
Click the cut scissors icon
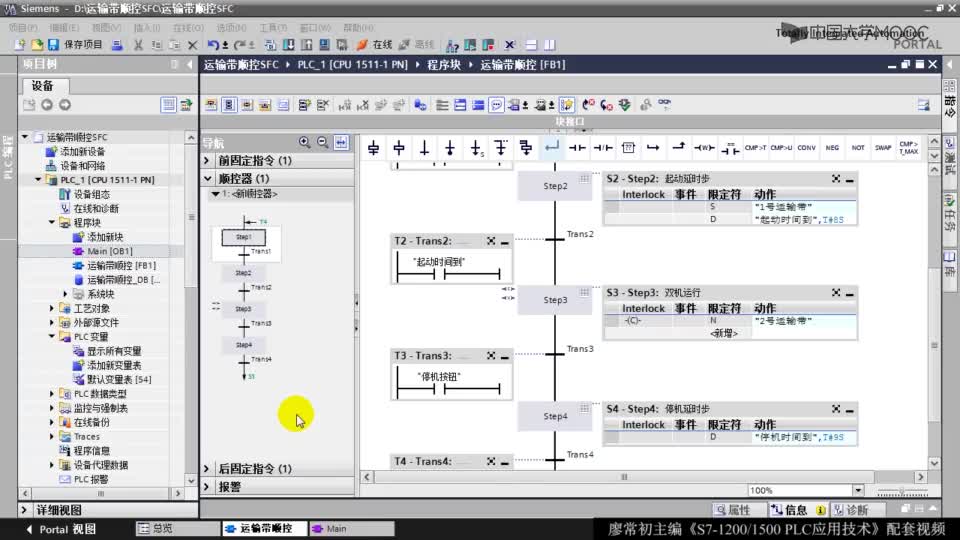(138, 45)
